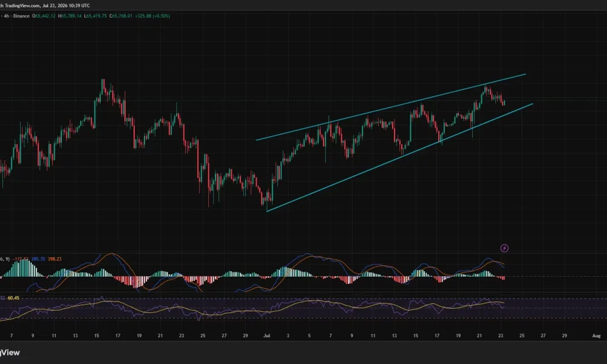Image resolution: width=607 pixels, height=364 pixels.
Task: Click the MACD line value 285.70
Action: (x=38, y=259)
